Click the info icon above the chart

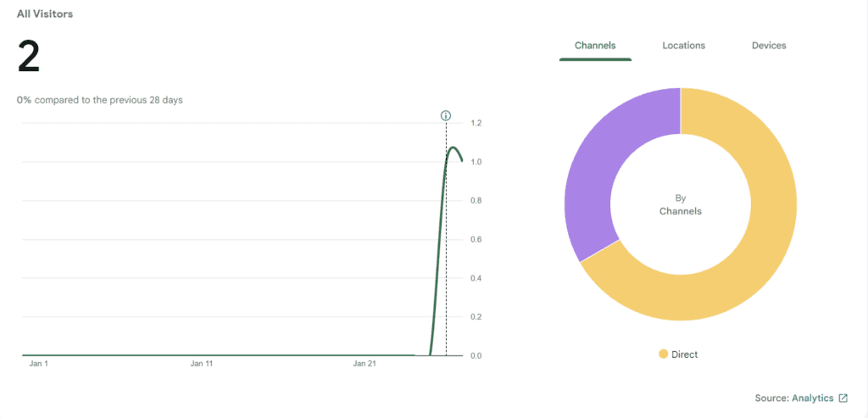point(446,115)
